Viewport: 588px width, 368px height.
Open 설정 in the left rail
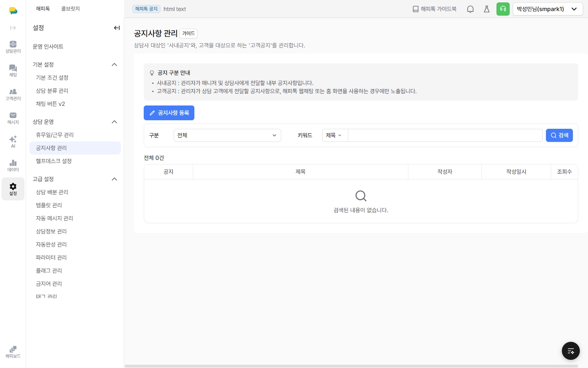(x=13, y=189)
